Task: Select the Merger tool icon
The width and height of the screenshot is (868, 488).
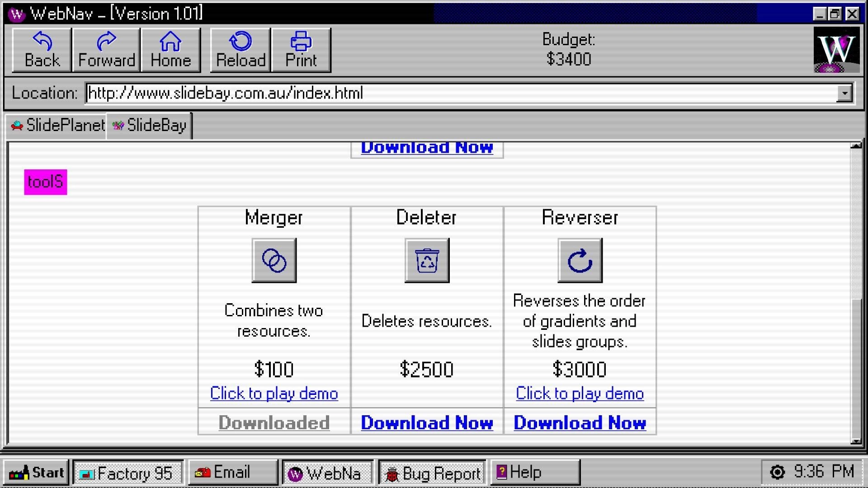Action: point(274,260)
